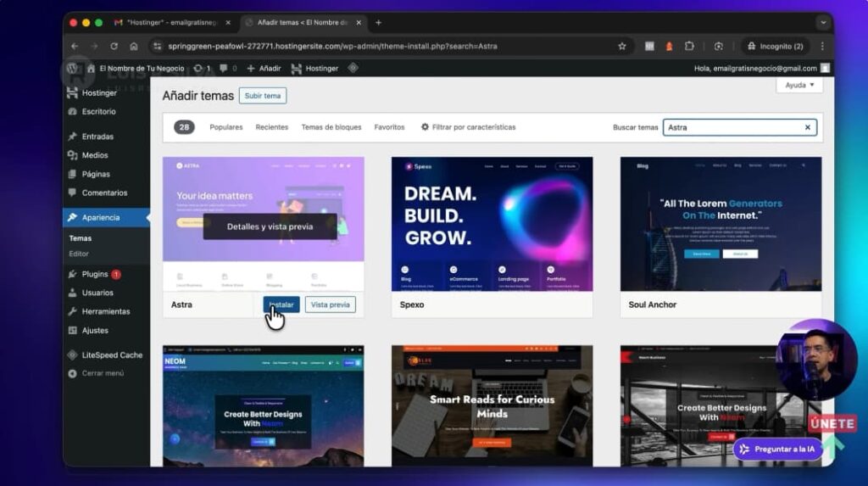The width and height of the screenshot is (868, 486).
Task: Click the Subir tema button
Action: pyautogui.click(x=263, y=96)
